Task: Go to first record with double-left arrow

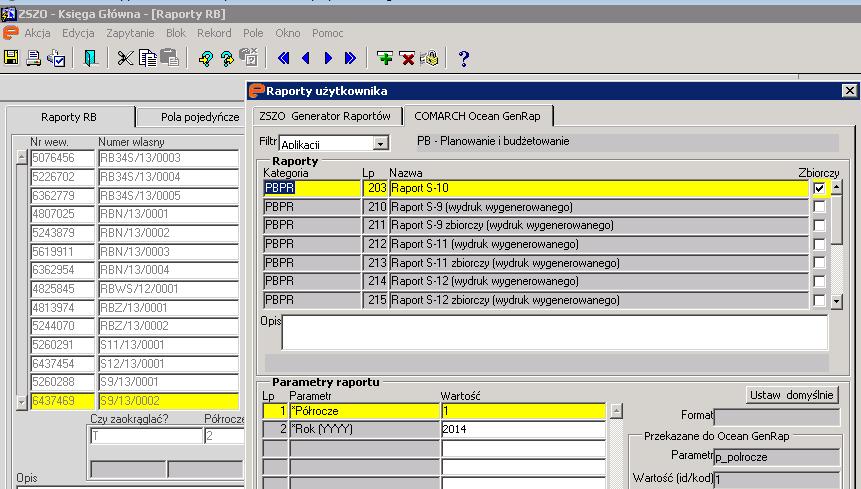Action: 283,58
